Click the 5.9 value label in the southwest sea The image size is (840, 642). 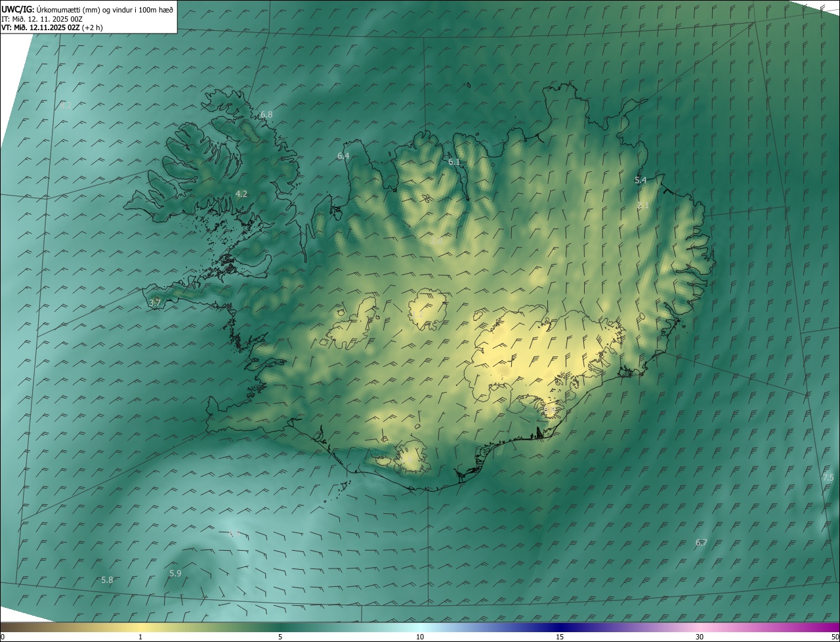coord(175,573)
